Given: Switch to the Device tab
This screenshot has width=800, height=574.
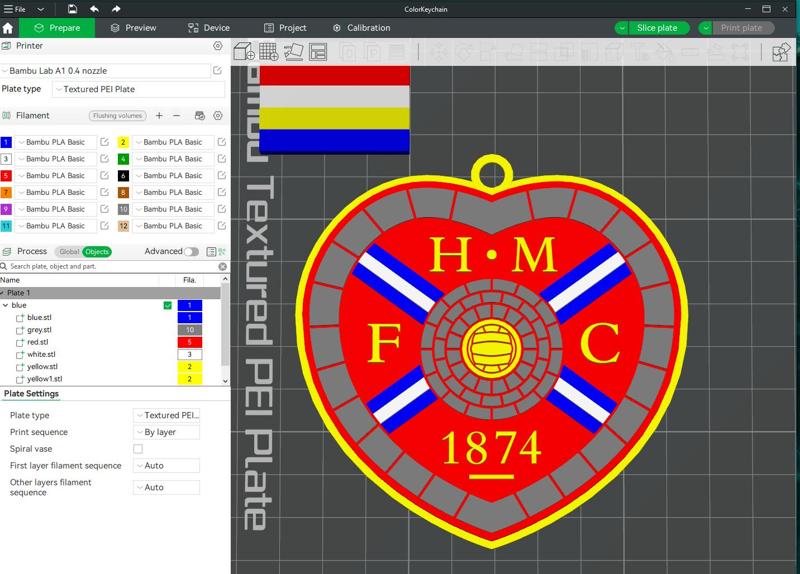Looking at the screenshot, I should point(209,28).
